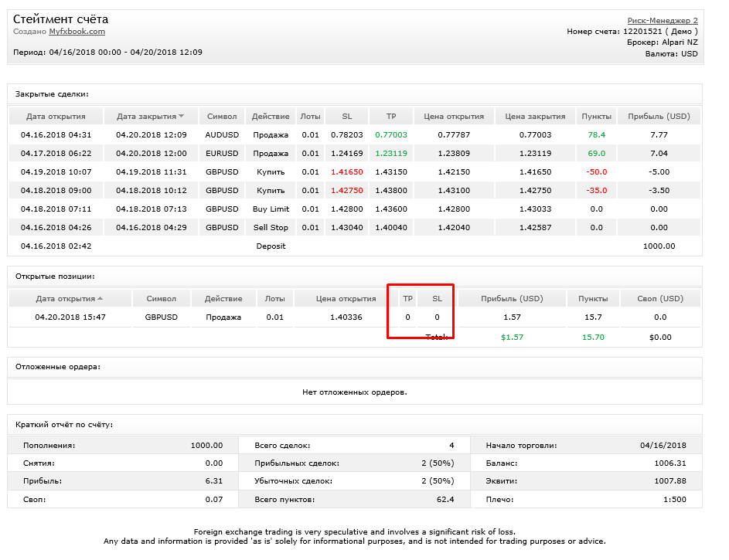Click the Пункты header in closed trades
This screenshot has width=729, height=560.
(597, 116)
